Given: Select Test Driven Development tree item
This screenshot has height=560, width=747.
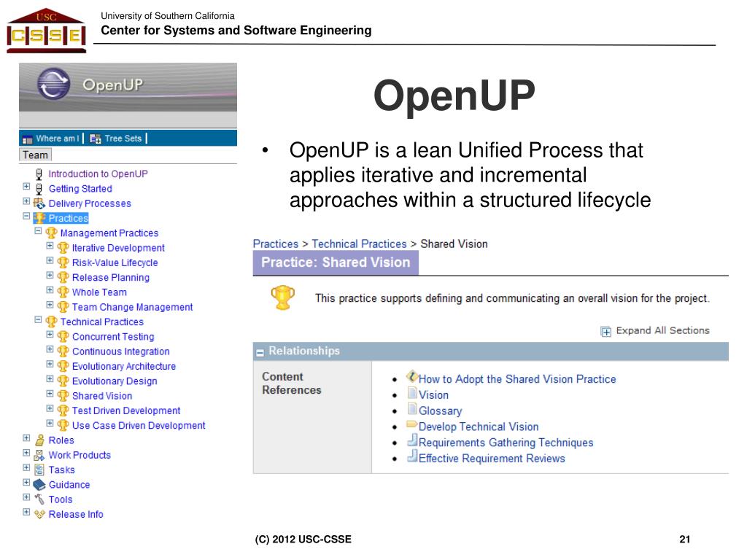Looking at the screenshot, I should click(126, 411).
